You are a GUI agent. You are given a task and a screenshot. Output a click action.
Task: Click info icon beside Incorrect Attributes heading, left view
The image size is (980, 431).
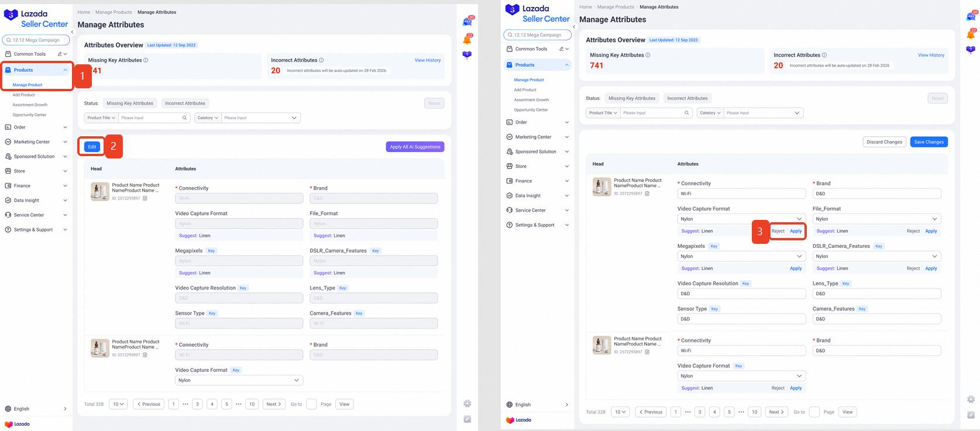(x=321, y=60)
